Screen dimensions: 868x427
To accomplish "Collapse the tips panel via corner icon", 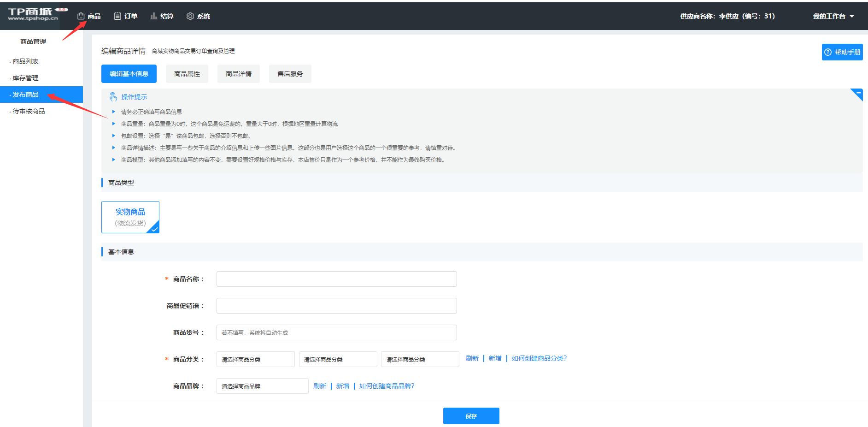I will click(x=858, y=93).
